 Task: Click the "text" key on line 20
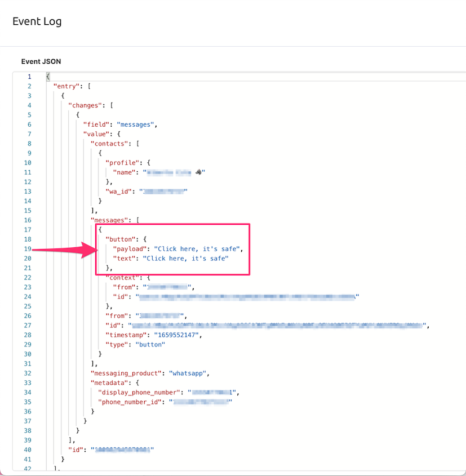(x=121, y=258)
